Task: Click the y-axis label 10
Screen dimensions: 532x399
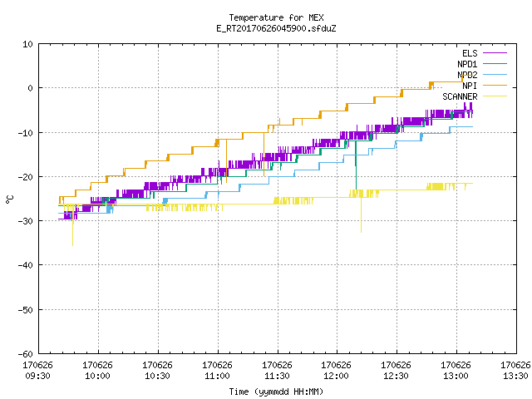Action: pos(27,44)
